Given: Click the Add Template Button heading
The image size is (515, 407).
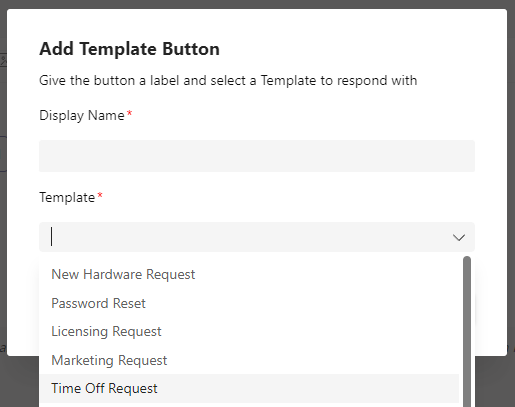Looking at the screenshot, I should (129, 49).
